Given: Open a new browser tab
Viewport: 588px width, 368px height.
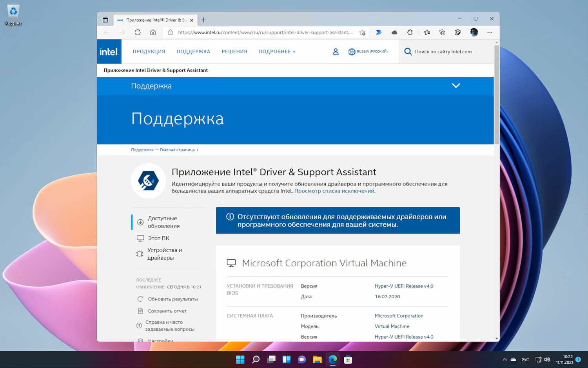Looking at the screenshot, I should pyautogui.click(x=203, y=20).
